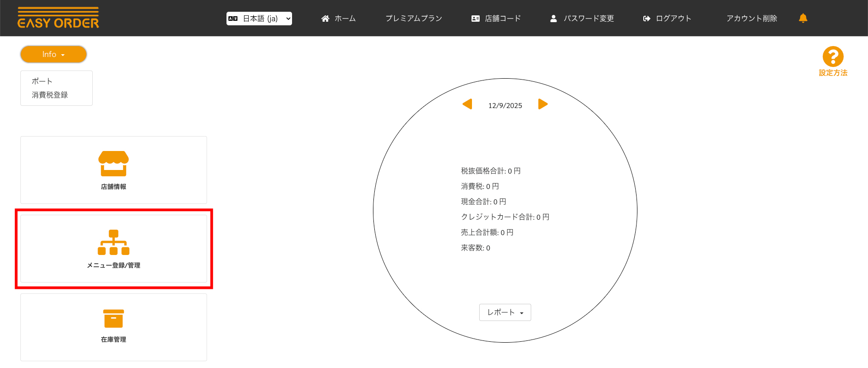868x368 pixels.
Task: Navigate to ホーム in the top menu
Action: [339, 19]
